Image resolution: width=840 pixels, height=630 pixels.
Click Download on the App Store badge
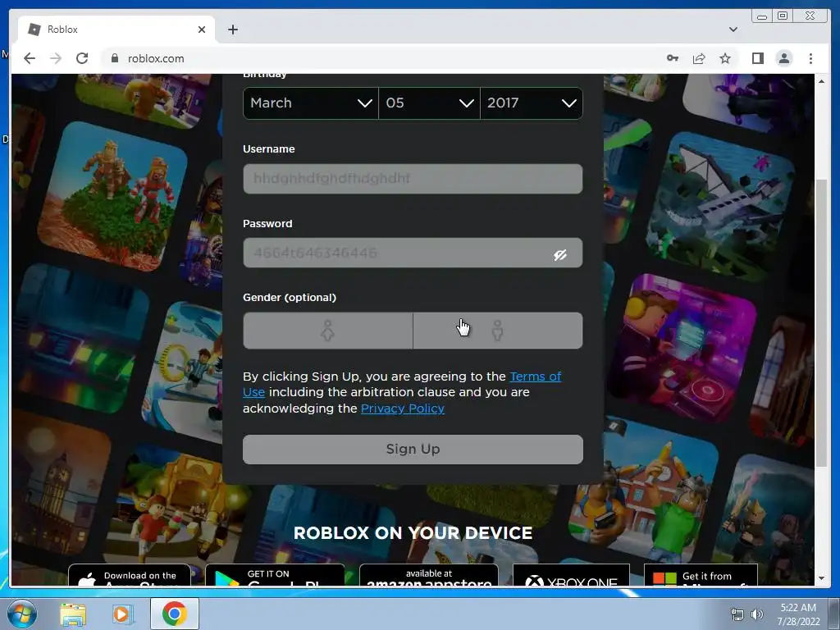(129, 575)
